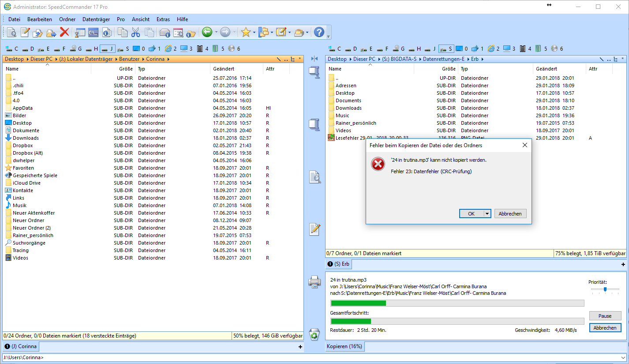
Task: Click the Priorität slider handle
Action: click(605, 289)
